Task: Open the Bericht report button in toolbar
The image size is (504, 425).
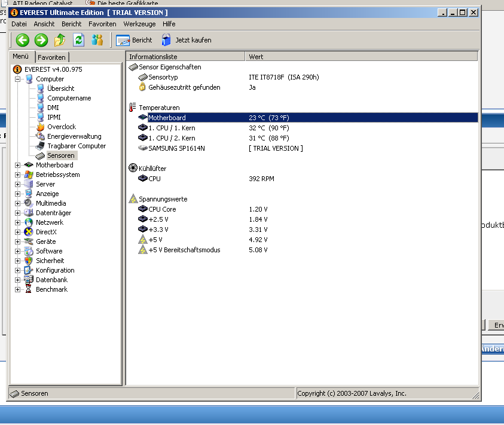Action: pyautogui.click(x=134, y=40)
